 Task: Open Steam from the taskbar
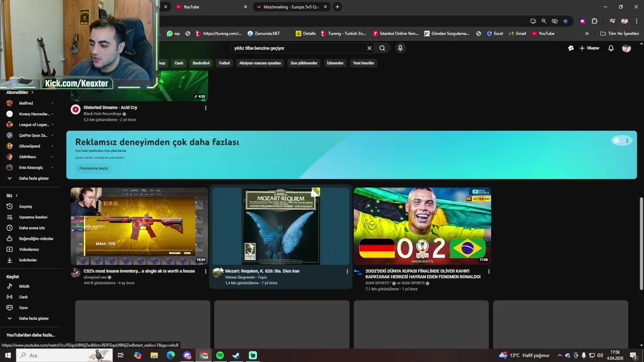coord(236,355)
